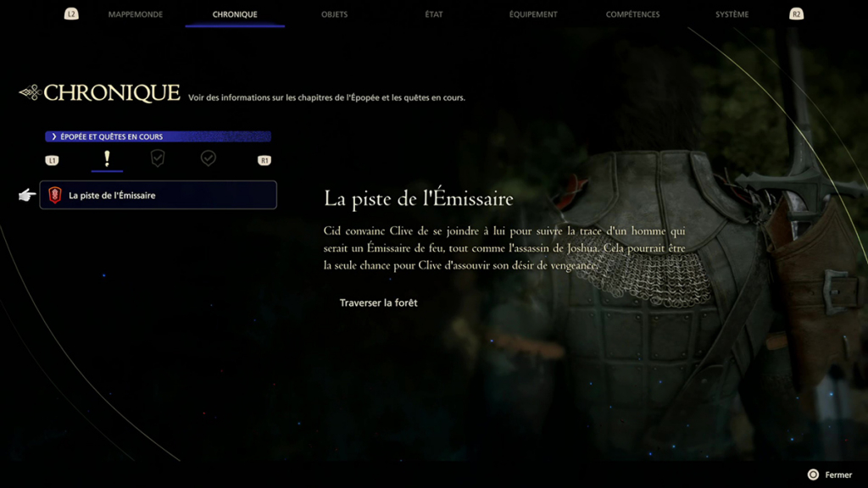Click the La piste de l'Émissaire heading
The image size is (868, 488).
point(419,198)
